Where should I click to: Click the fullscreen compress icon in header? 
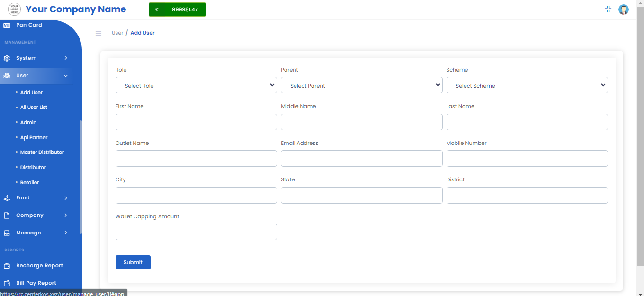click(x=608, y=9)
